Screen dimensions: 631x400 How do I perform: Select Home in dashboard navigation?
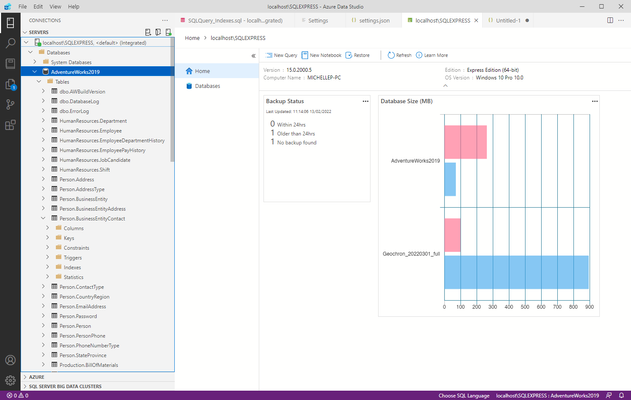click(x=217, y=71)
